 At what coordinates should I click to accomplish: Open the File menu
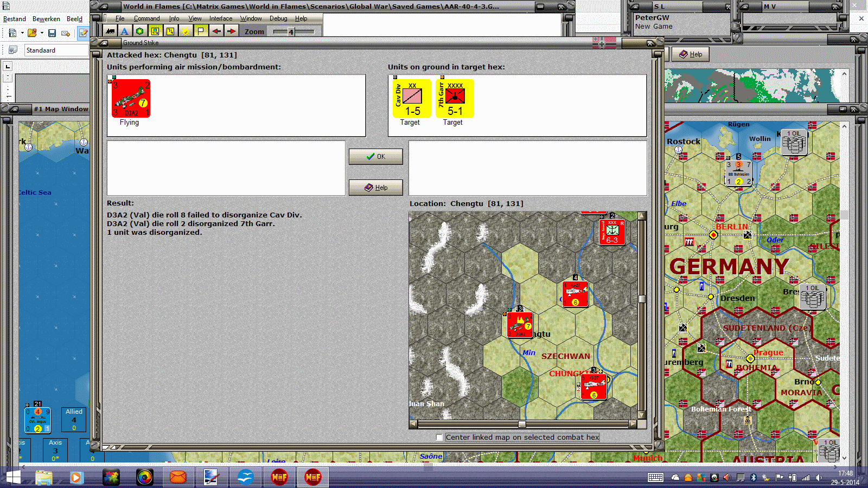pyautogui.click(x=120, y=18)
